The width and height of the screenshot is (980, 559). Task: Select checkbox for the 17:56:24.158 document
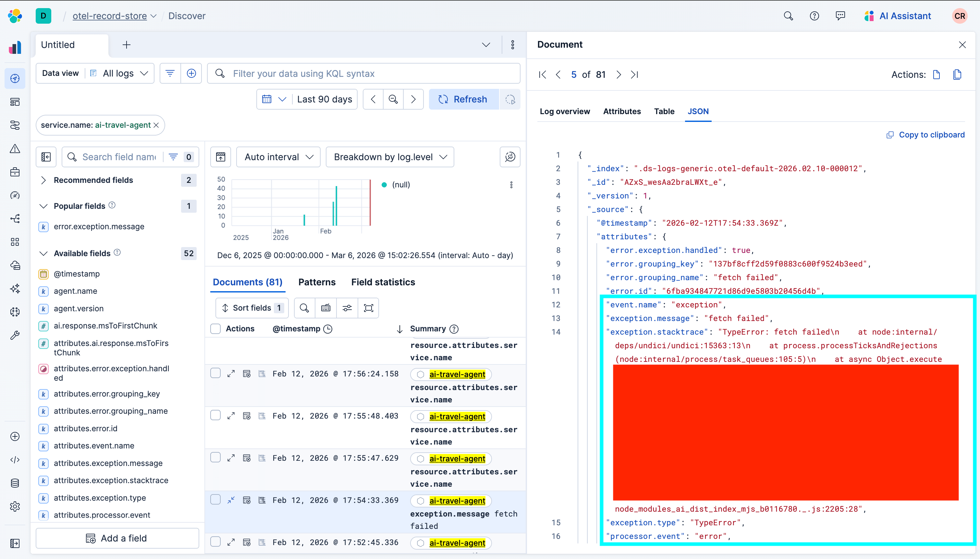(x=216, y=373)
